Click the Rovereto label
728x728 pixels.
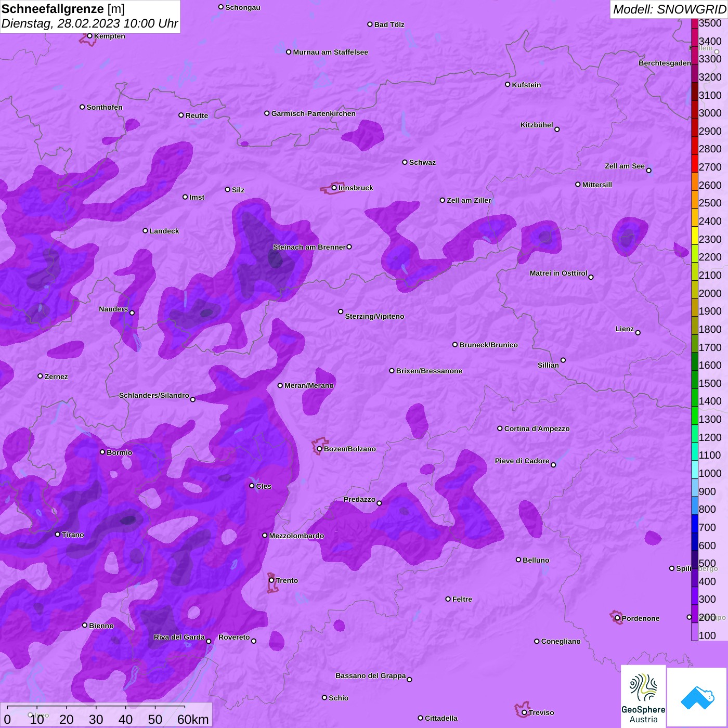(x=234, y=637)
